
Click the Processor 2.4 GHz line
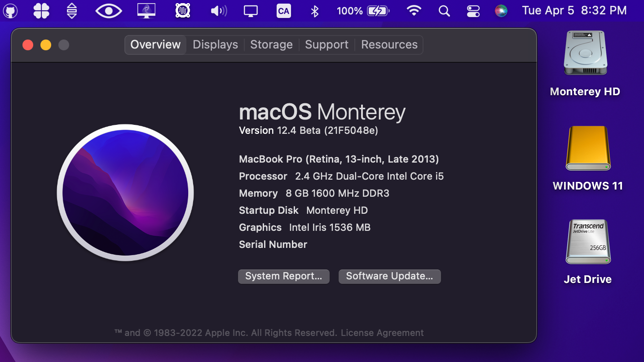point(341,176)
